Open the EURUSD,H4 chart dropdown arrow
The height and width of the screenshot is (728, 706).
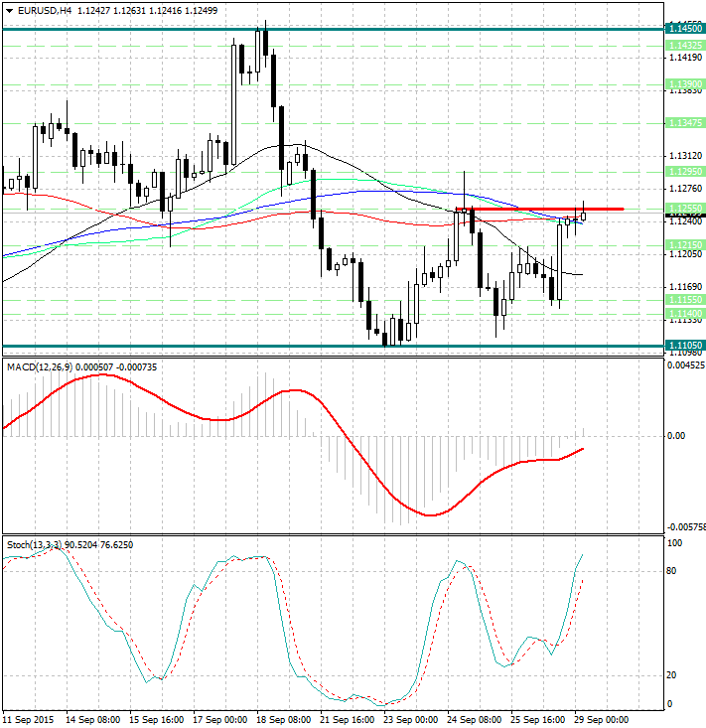click(9, 10)
